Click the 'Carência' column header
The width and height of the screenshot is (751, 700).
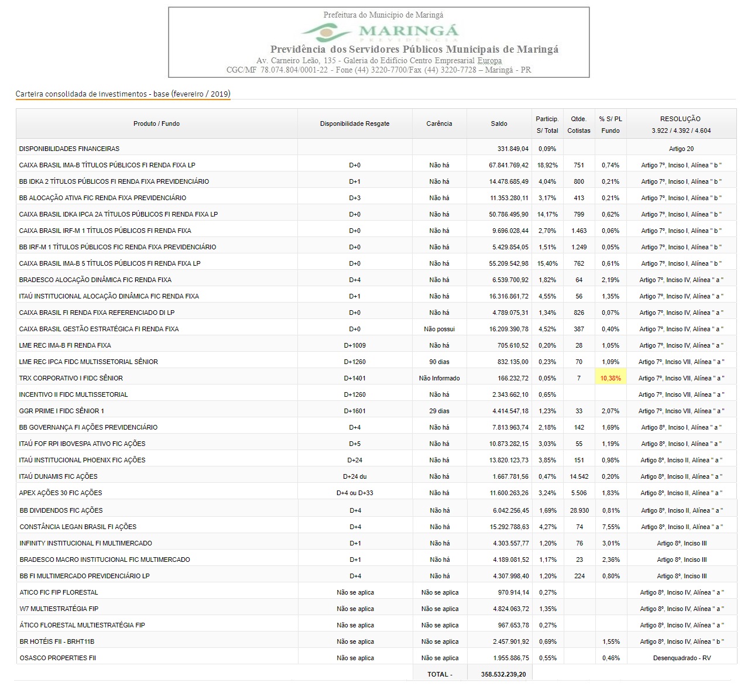(x=439, y=123)
